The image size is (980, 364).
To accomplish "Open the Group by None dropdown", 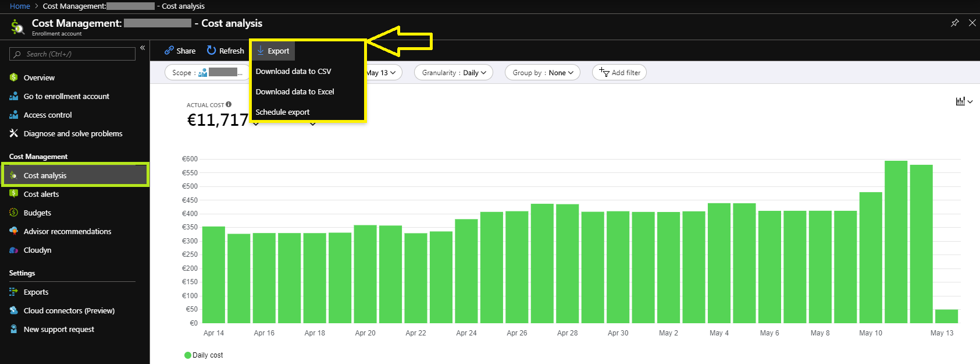I will coord(543,73).
